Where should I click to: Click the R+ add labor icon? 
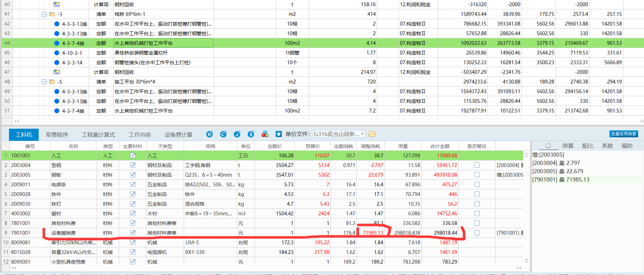210,134
